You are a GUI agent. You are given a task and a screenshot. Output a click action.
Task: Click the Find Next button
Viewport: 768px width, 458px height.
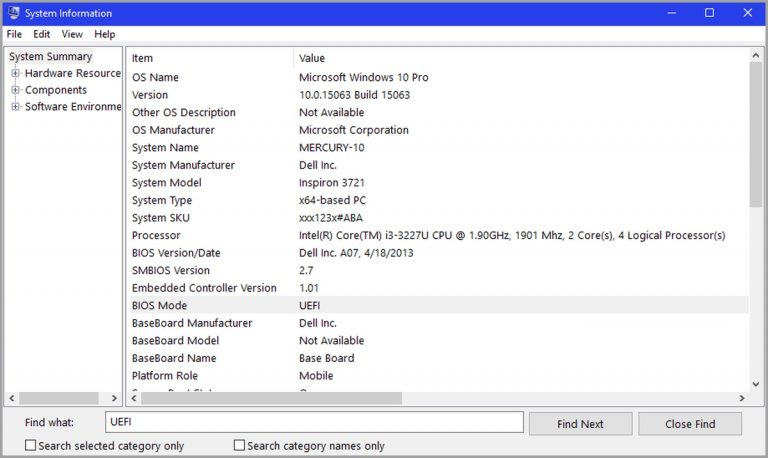pos(580,424)
